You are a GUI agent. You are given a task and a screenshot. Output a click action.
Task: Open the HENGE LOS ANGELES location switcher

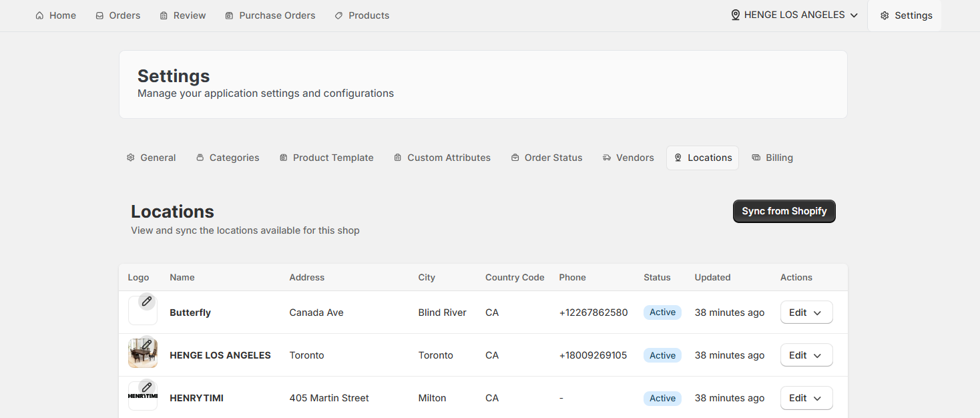(x=794, y=15)
